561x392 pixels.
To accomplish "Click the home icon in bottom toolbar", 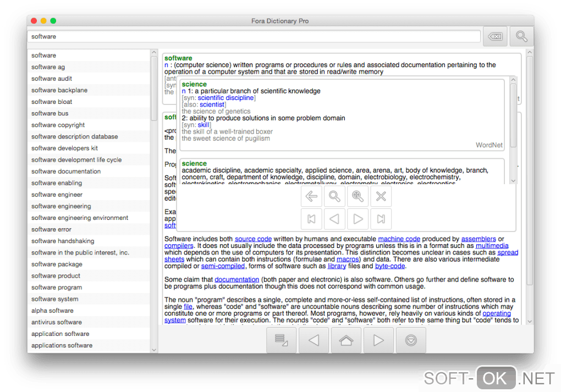I will (346, 340).
